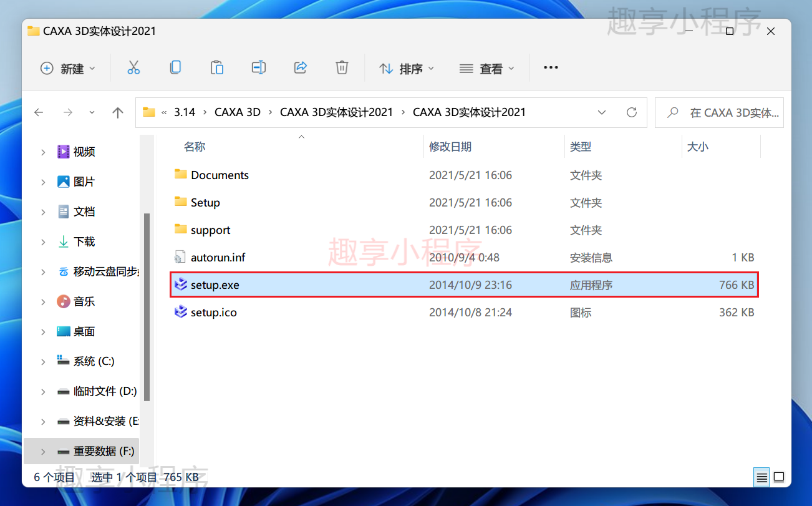Go up one folder level arrow
Screen dimensions: 812x506
pyautogui.click(x=117, y=112)
